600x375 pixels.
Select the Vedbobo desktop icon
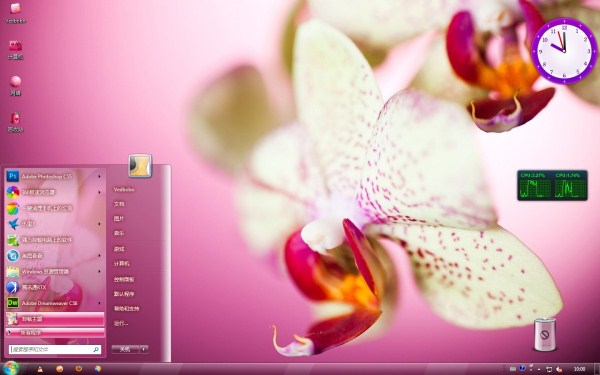pyautogui.click(x=15, y=13)
